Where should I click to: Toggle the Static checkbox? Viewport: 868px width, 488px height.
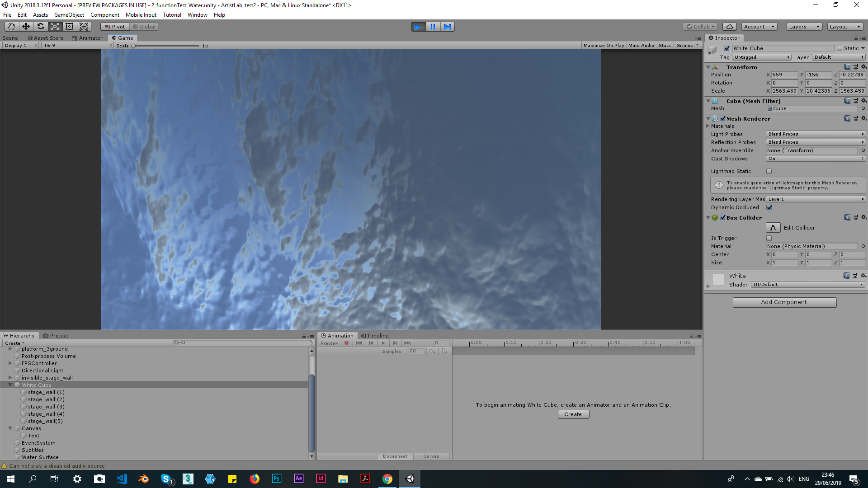pos(840,48)
